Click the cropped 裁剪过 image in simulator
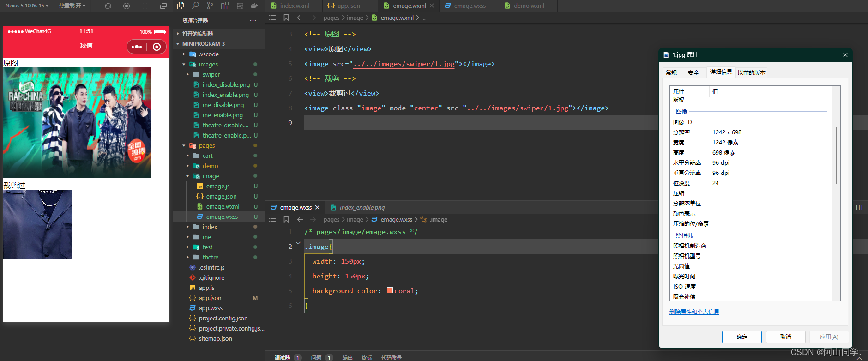Image resolution: width=868 pixels, height=361 pixels. [38, 224]
